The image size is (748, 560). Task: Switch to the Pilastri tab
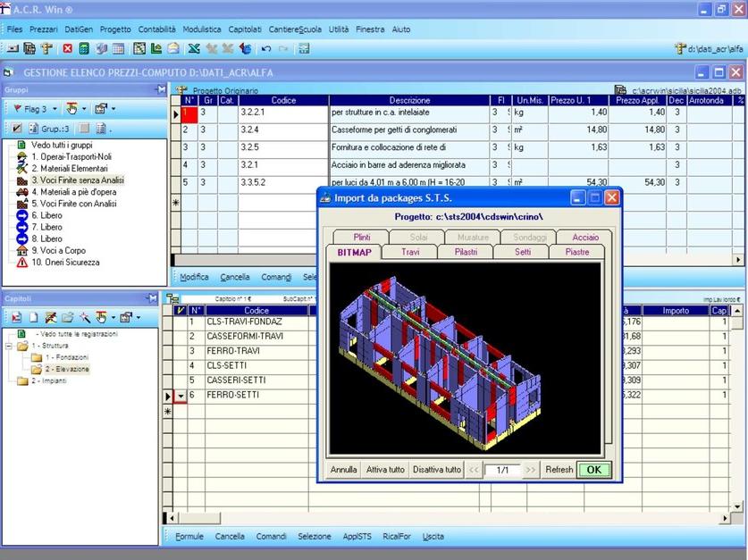point(465,253)
